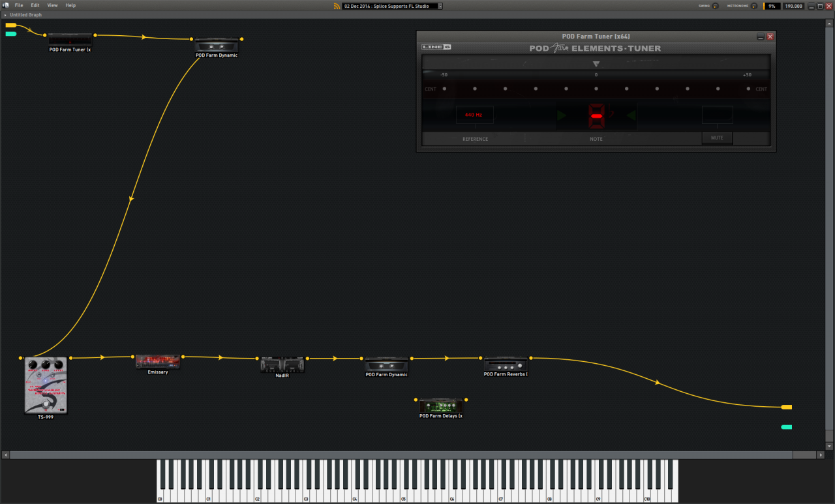Click the POD Farm Tuner node input connector
835x504 pixels.
pos(45,35)
